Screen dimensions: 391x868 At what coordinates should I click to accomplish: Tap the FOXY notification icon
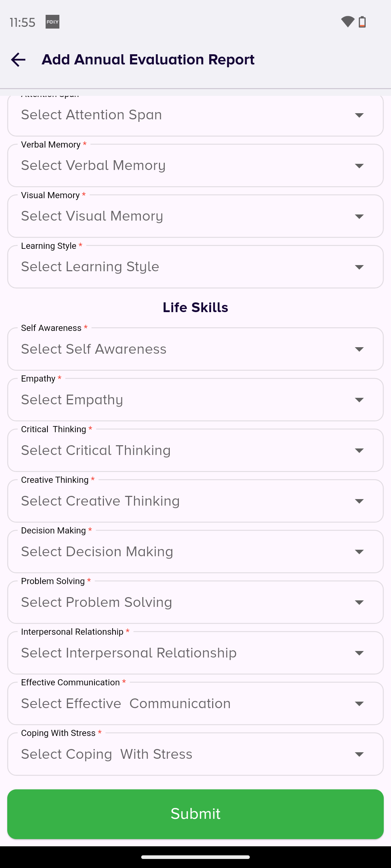(x=52, y=22)
